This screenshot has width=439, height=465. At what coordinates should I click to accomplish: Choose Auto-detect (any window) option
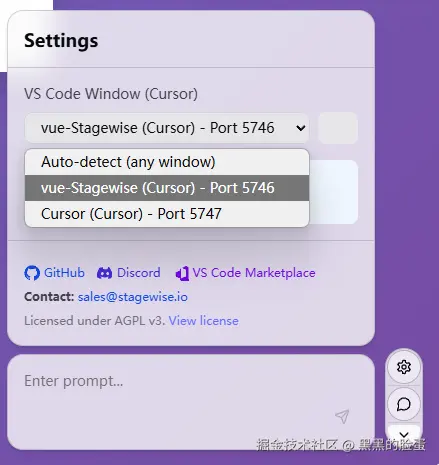[167, 162]
